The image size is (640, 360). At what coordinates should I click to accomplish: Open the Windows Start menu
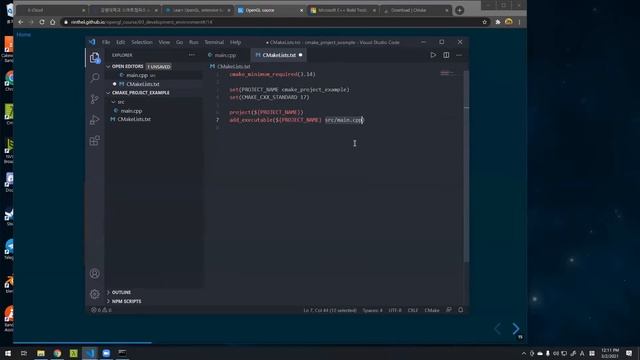(8, 353)
